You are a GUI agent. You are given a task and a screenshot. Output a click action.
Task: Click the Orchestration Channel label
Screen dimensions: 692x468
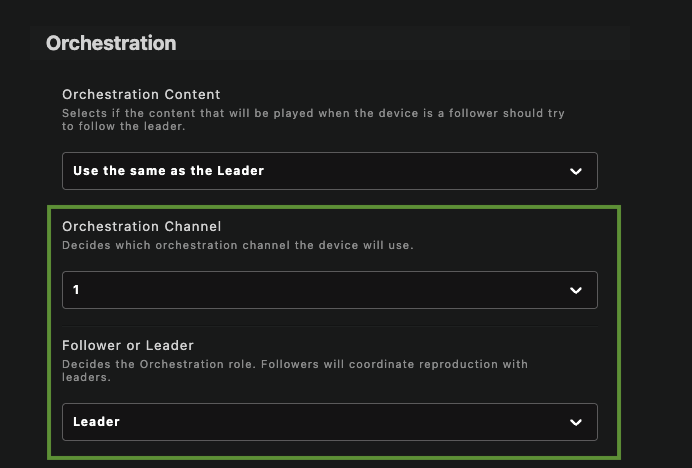pos(142,226)
